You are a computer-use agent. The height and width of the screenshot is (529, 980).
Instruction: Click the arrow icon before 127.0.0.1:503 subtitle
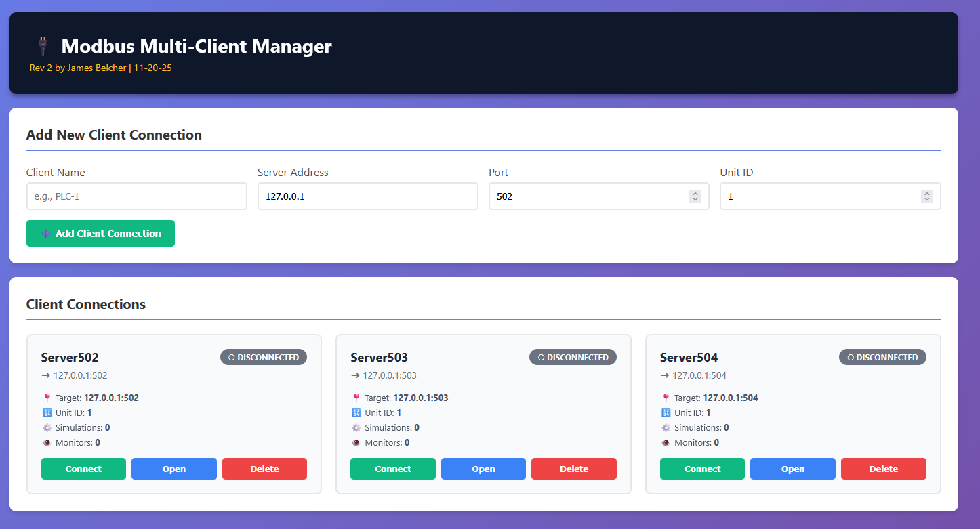[x=355, y=375]
